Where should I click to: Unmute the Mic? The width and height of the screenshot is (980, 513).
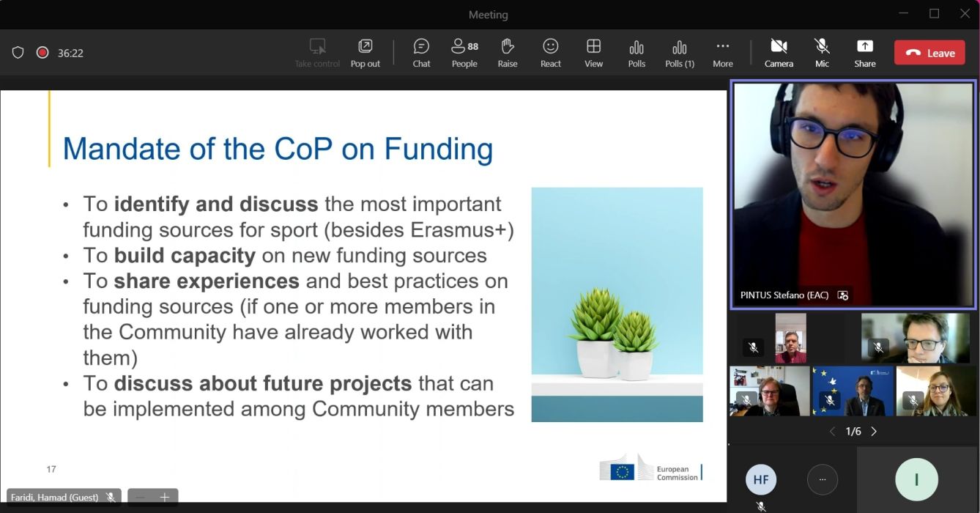tap(822, 53)
